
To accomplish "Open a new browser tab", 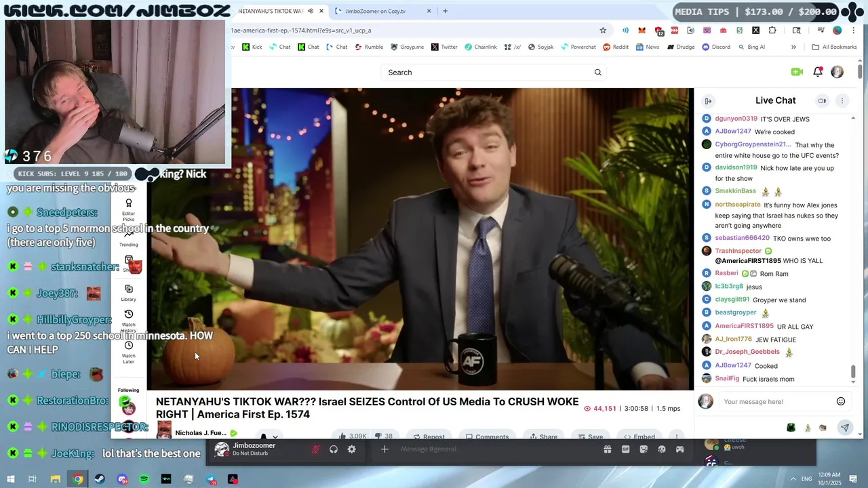I will [x=445, y=11].
